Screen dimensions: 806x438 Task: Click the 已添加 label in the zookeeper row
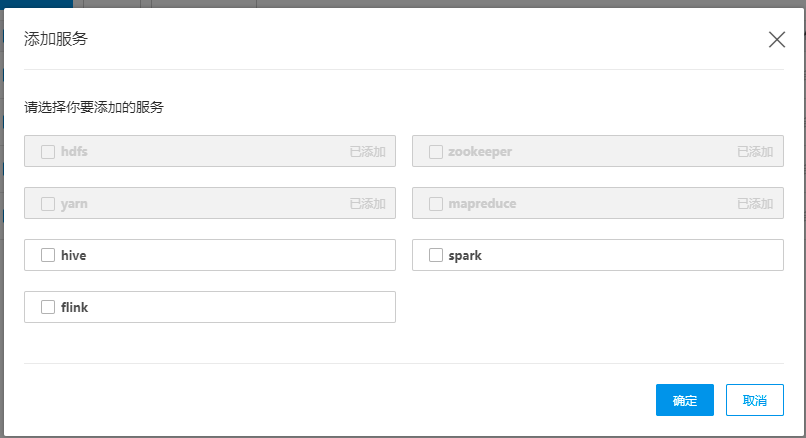[x=755, y=152]
